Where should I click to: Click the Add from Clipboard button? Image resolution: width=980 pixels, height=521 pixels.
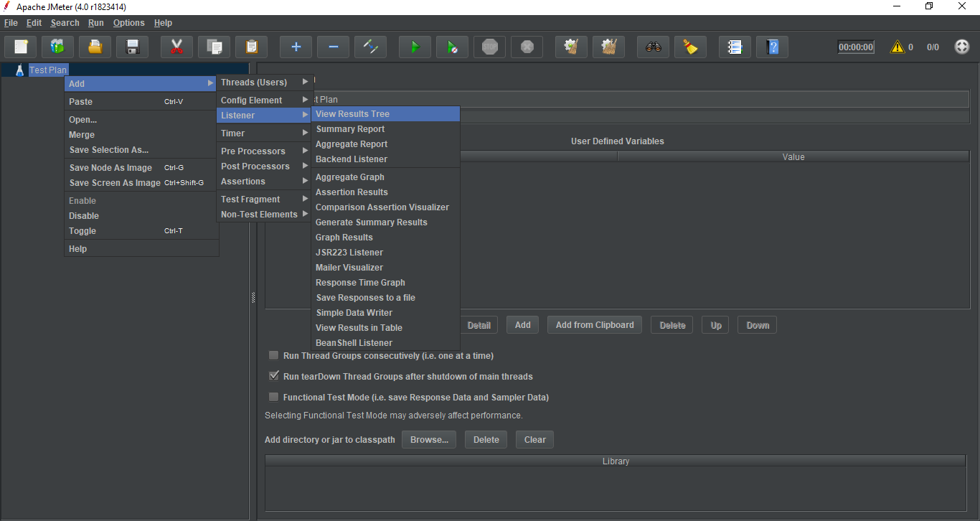(x=594, y=325)
